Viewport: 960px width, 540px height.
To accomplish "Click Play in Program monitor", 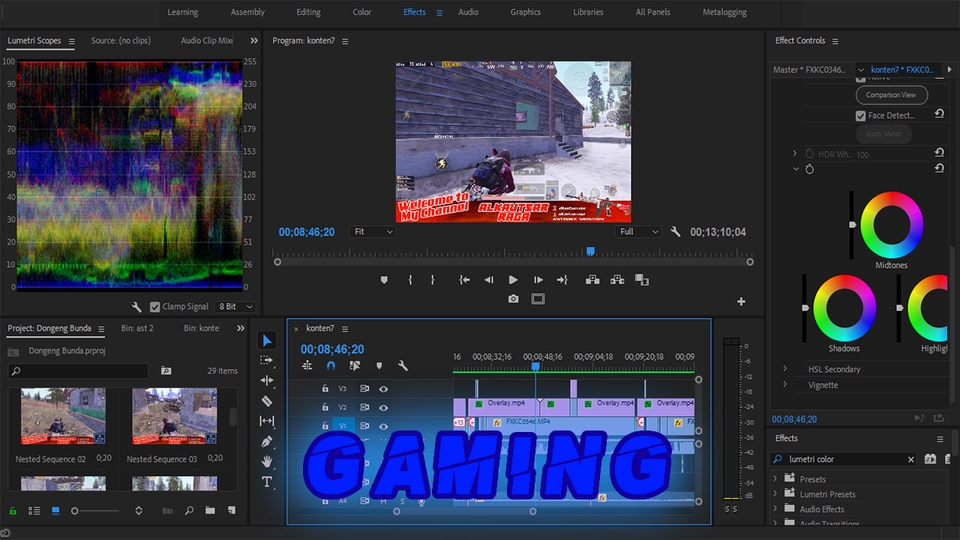I will 513,280.
